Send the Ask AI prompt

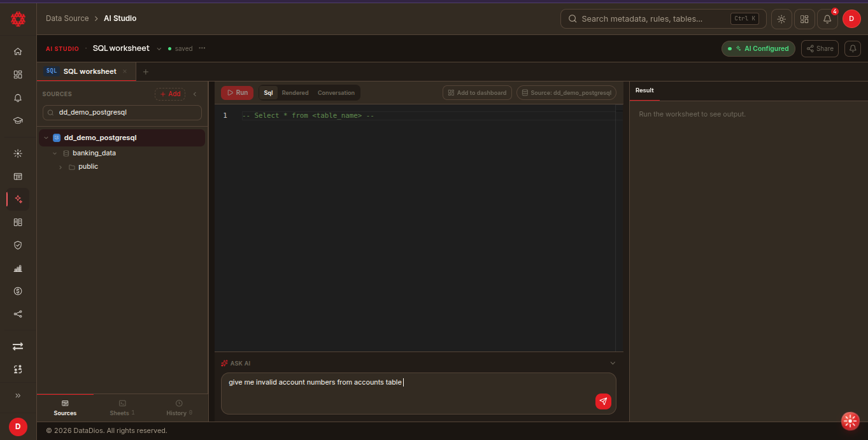point(603,401)
